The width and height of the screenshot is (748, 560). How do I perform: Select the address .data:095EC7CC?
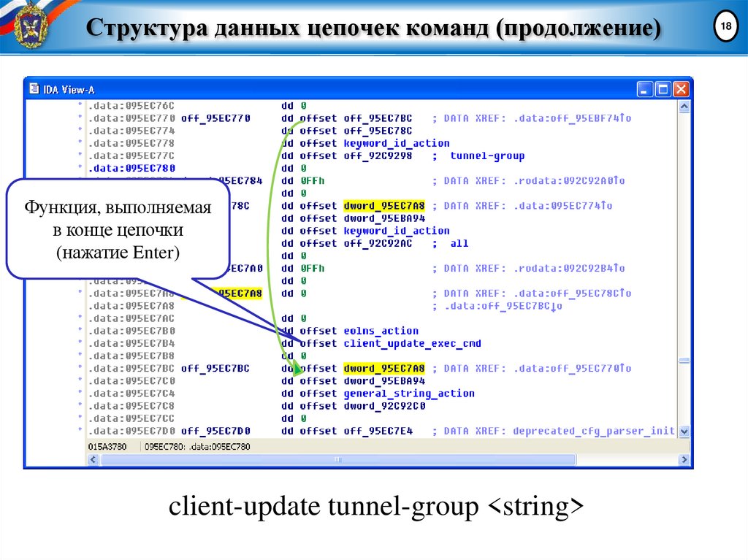pyautogui.click(x=131, y=418)
